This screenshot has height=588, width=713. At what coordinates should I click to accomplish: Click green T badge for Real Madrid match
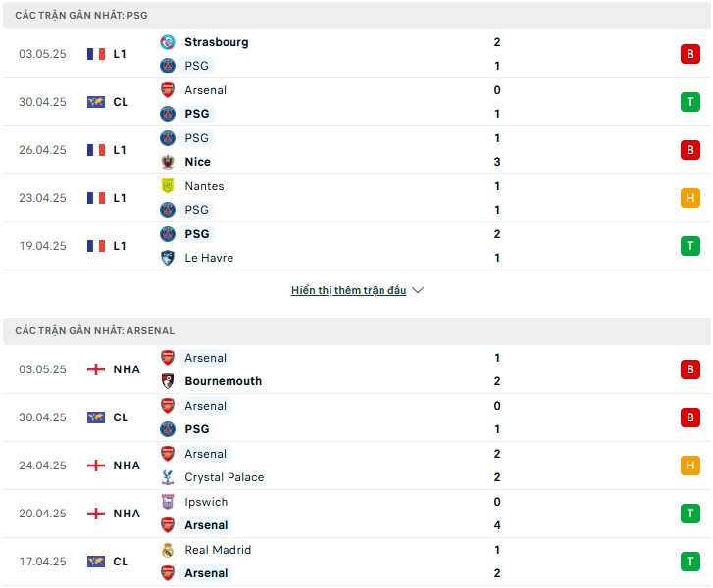[689, 562]
